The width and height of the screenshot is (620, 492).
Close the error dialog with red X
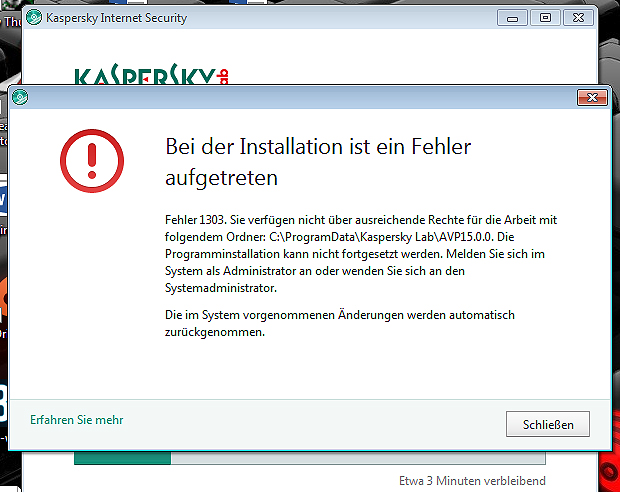pyautogui.click(x=592, y=97)
